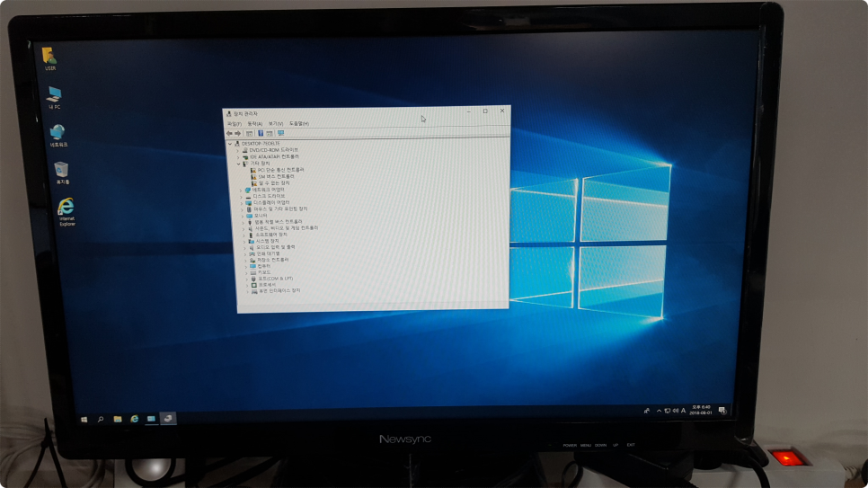The height and width of the screenshot is (488, 868).
Task: Open Internet Explorer from the taskbar
Action: [134, 420]
